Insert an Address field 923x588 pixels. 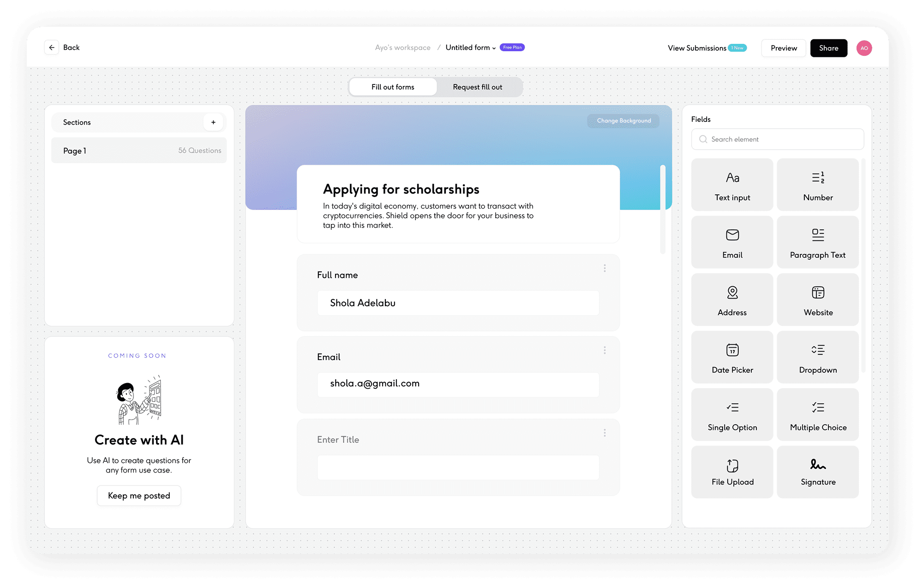point(732,300)
